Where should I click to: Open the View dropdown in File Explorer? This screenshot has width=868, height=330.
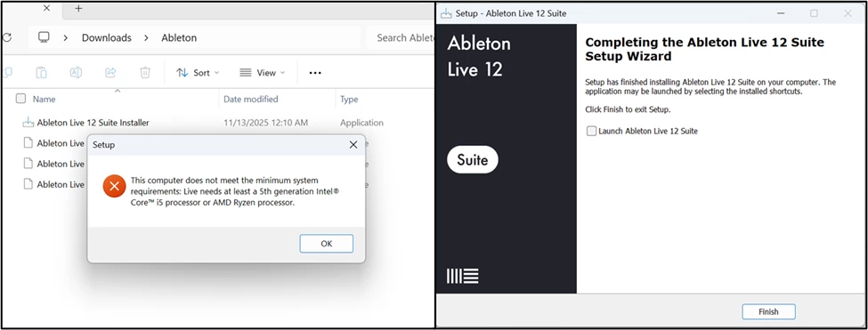(x=263, y=72)
